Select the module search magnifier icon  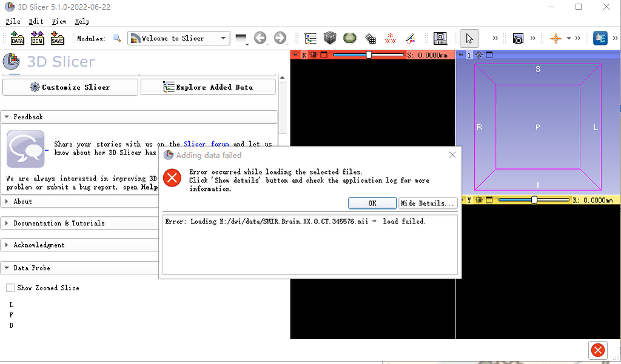(x=116, y=38)
